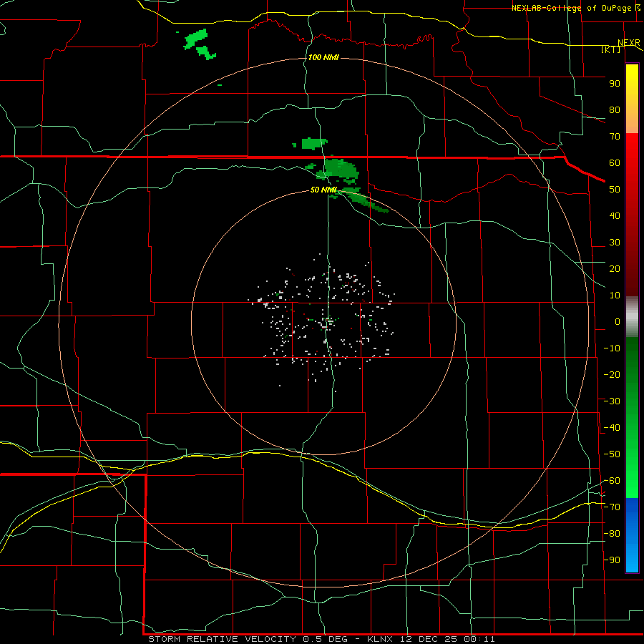Click the "-50" scale value
This screenshot has width=644, height=644.
[x=612, y=454]
